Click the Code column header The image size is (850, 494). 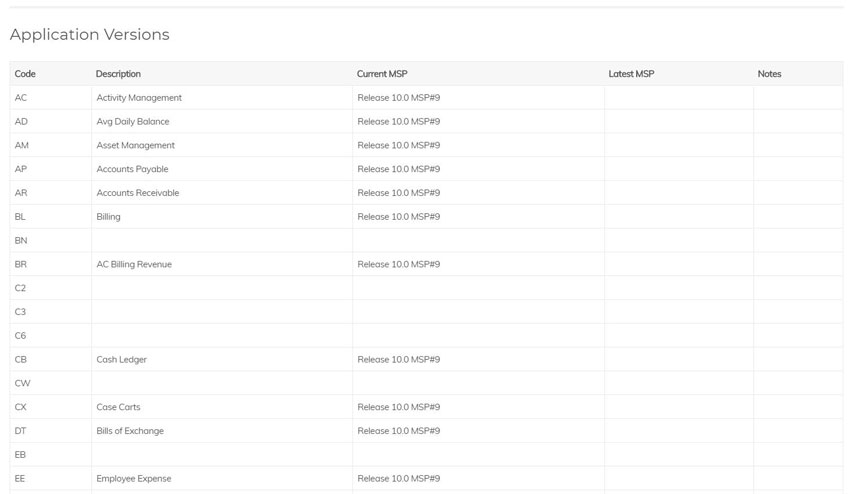(x=25, y=74)
